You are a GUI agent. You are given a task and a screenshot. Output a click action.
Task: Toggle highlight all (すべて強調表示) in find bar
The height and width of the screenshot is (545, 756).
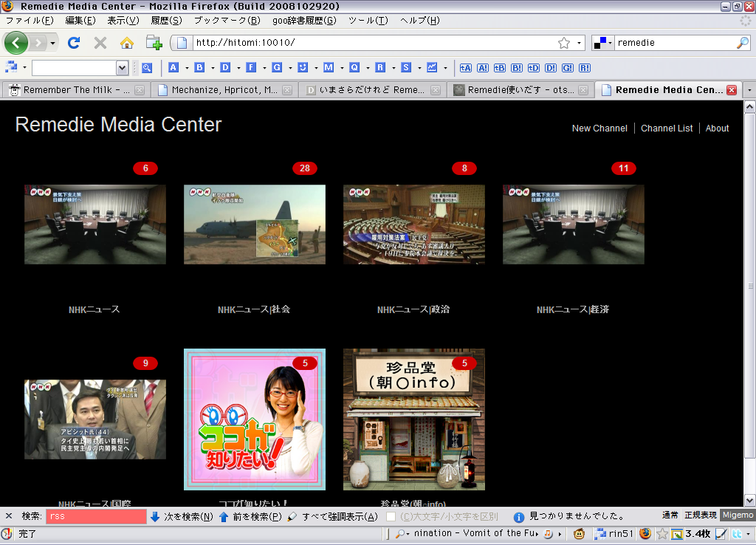tap(333, 516)
